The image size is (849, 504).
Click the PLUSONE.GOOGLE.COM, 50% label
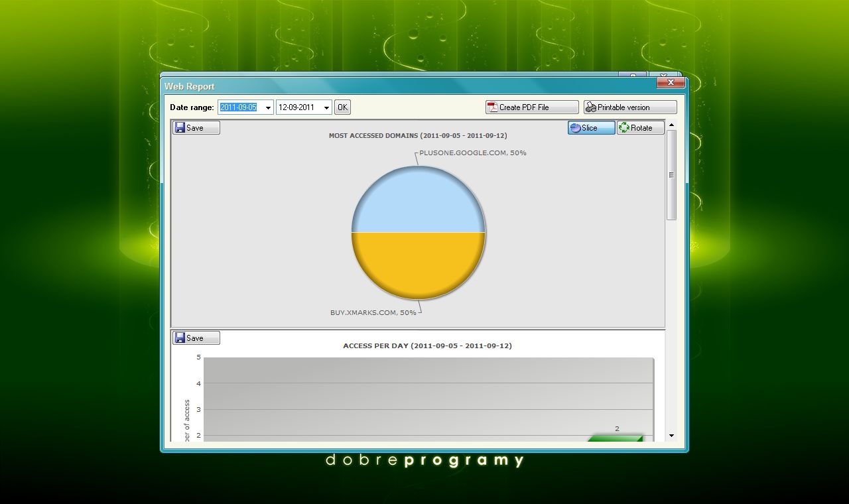click(473, 153)
